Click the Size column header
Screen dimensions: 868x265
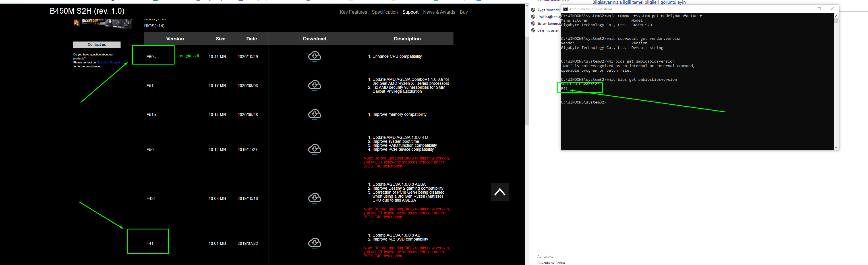tap(220, 39)
